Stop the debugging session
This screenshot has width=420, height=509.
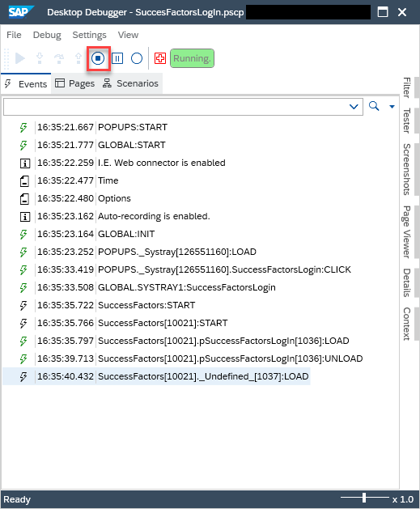tap(98, 58)
